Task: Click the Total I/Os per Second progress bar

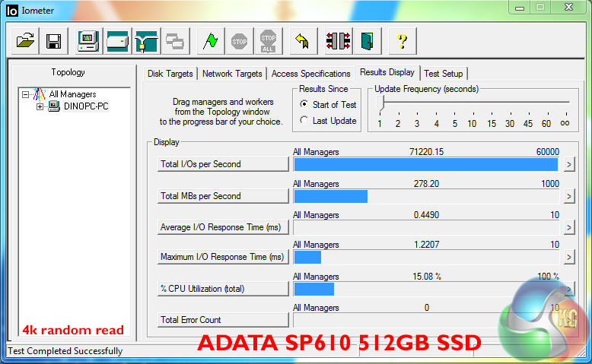Action: [x=426, y=165]
